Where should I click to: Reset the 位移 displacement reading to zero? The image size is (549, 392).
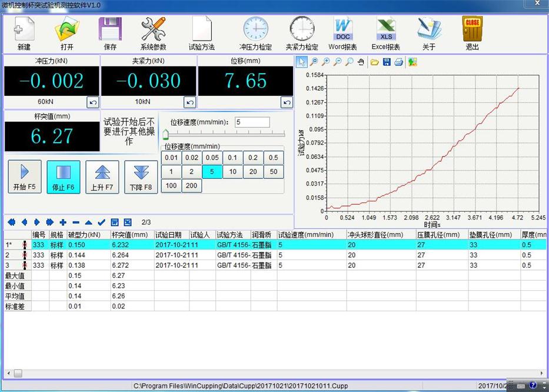click(287, 102)
